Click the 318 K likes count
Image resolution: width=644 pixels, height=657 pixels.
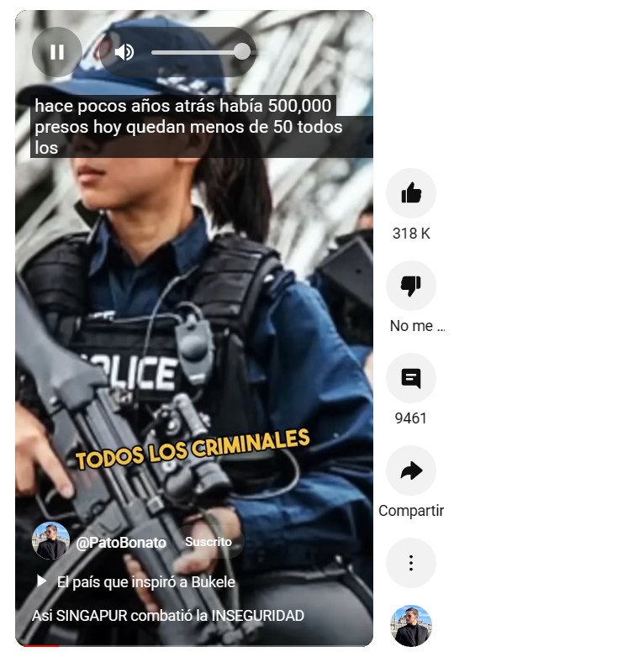coord(411,234)
